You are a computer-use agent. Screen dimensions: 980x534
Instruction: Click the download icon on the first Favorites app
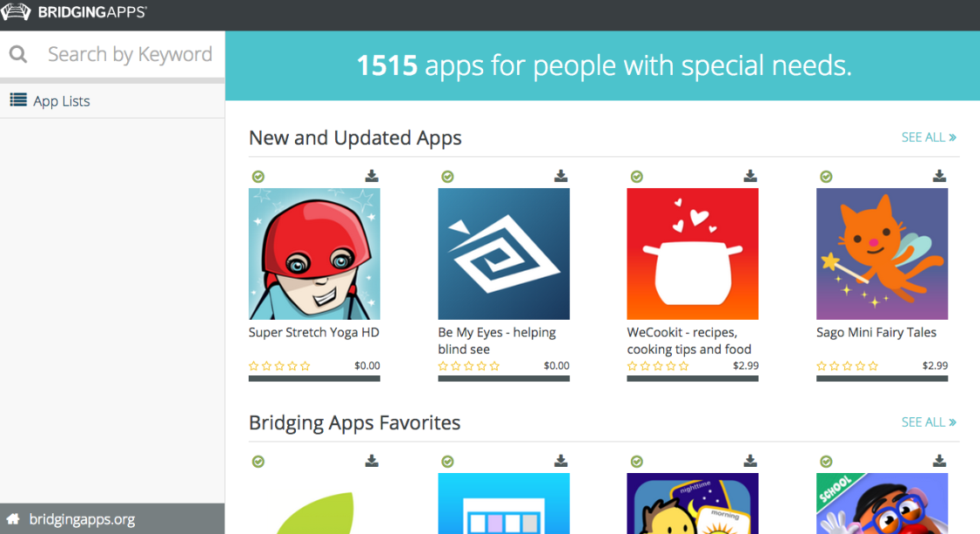click(372, 461)
